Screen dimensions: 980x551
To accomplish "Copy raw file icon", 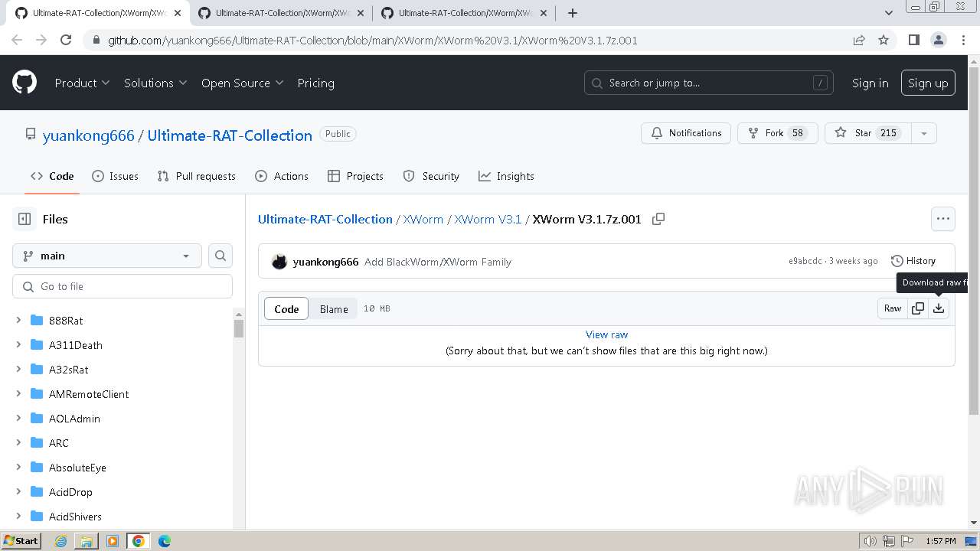I will [x=918, y=308].
